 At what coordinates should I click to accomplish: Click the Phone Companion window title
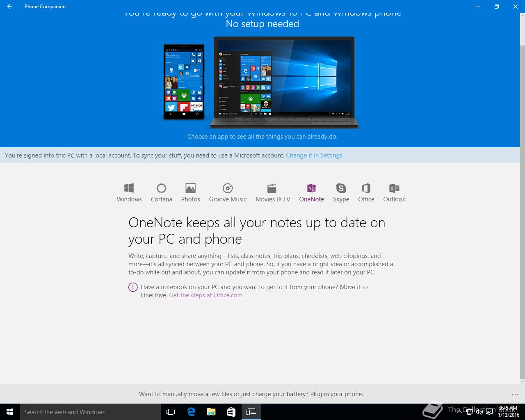(45, 7)
